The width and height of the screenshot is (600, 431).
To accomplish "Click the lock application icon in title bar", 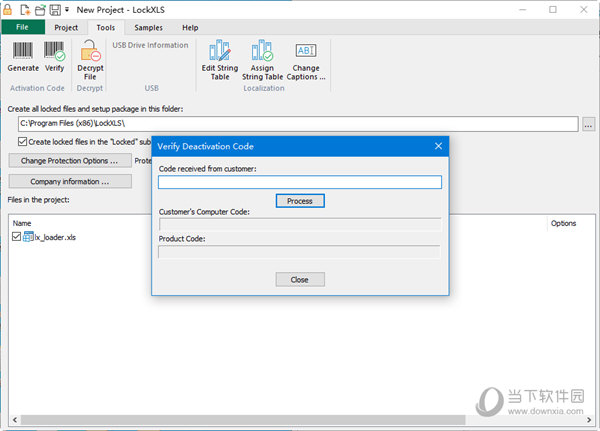I will click(7, 10).
